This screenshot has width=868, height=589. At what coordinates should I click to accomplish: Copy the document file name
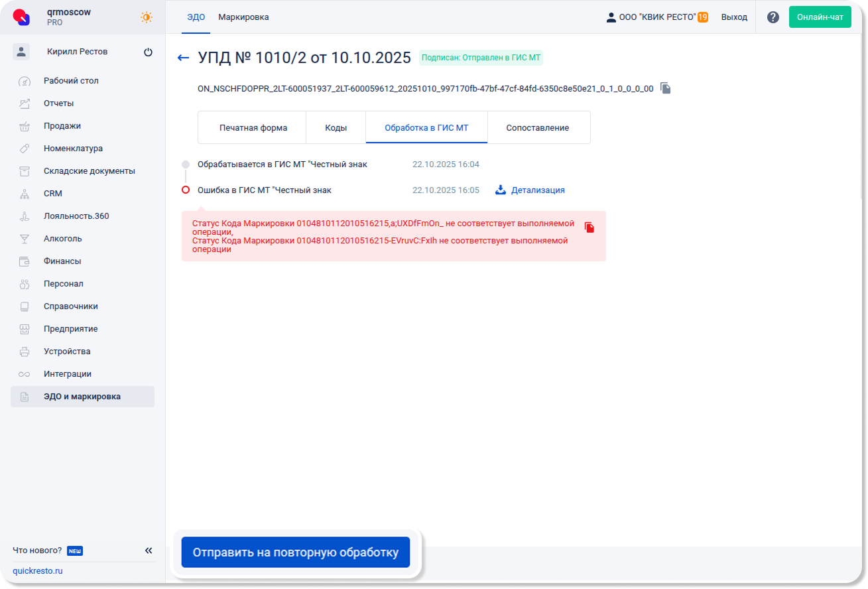click(x=666, y=88)
